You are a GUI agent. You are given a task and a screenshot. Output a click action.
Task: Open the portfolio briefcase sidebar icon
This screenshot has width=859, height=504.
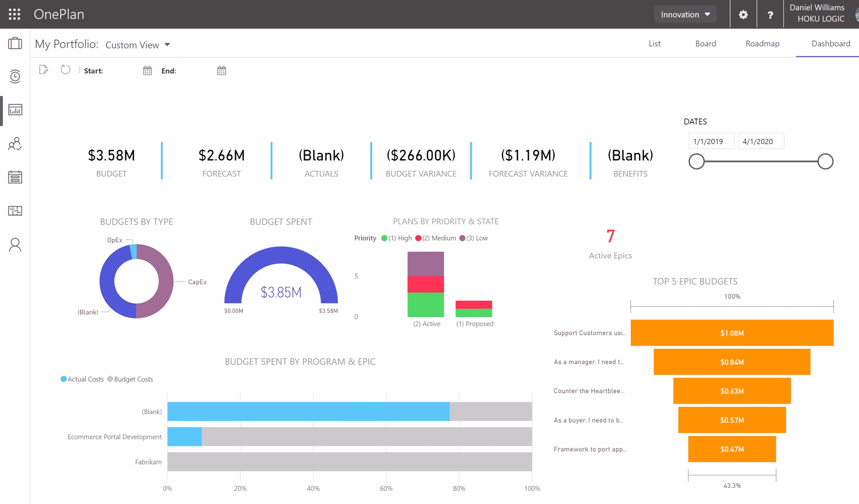click(x=15, y=43)
